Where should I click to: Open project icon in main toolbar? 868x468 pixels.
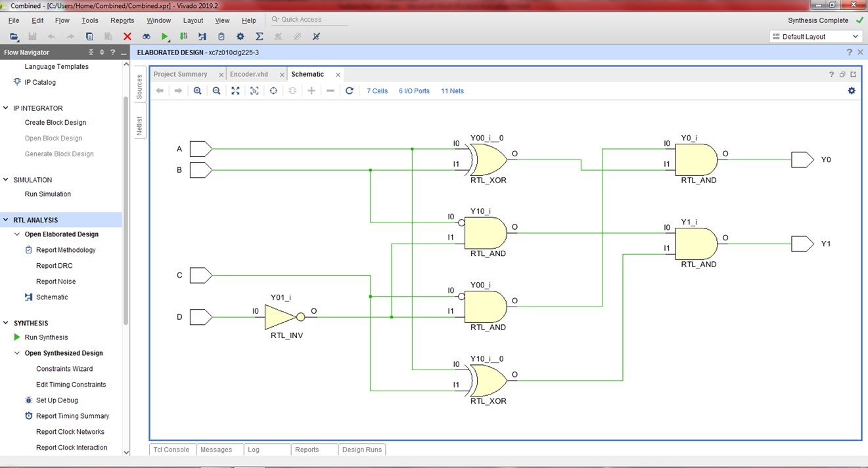tap(14, 37)
